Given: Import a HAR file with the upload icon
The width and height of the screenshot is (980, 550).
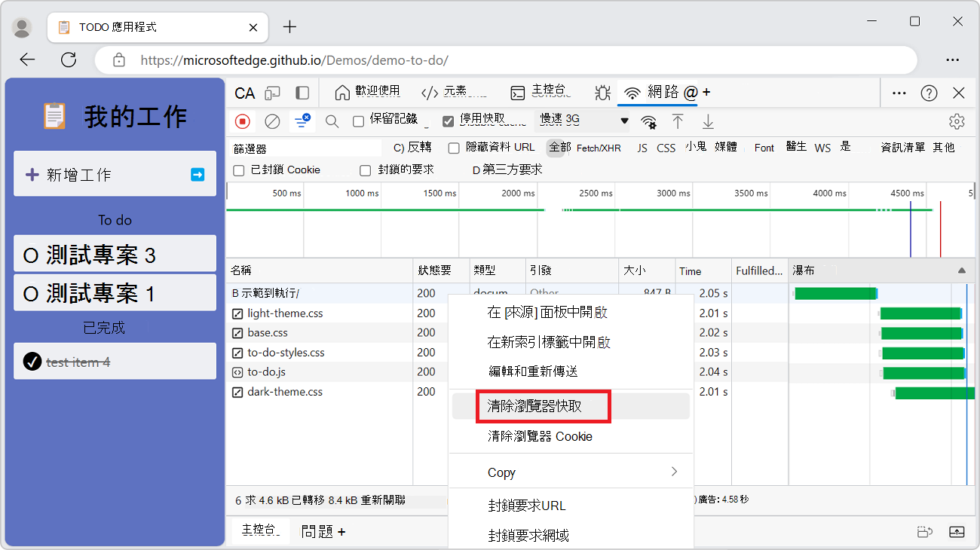Looking at the screenshot, I should pyautogui.click(x=678, y=121).
